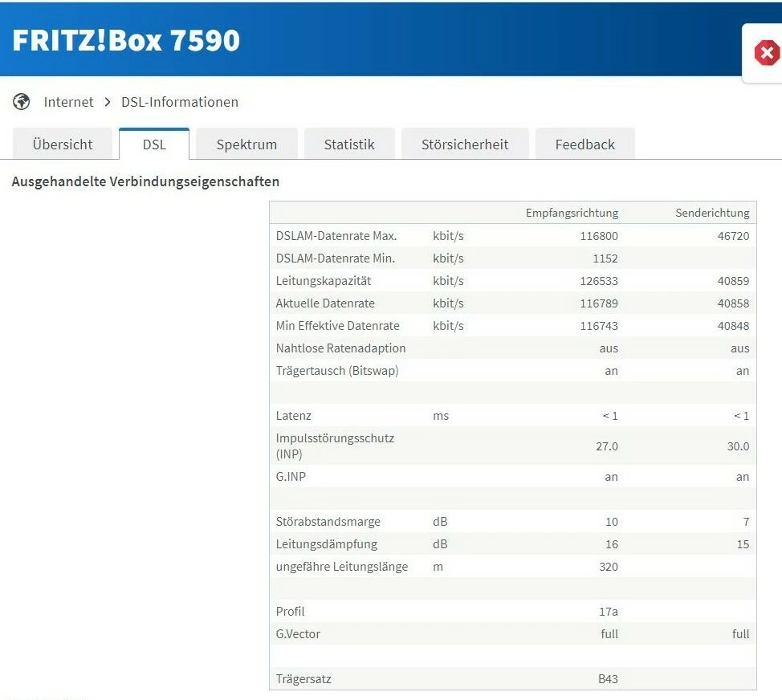Select the profile value 17a
The image size is (782, 700).
coord(609,611)
